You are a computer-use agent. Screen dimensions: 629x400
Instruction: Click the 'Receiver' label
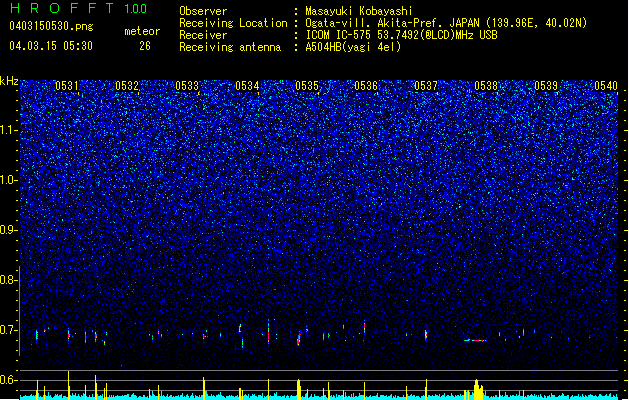203,35
